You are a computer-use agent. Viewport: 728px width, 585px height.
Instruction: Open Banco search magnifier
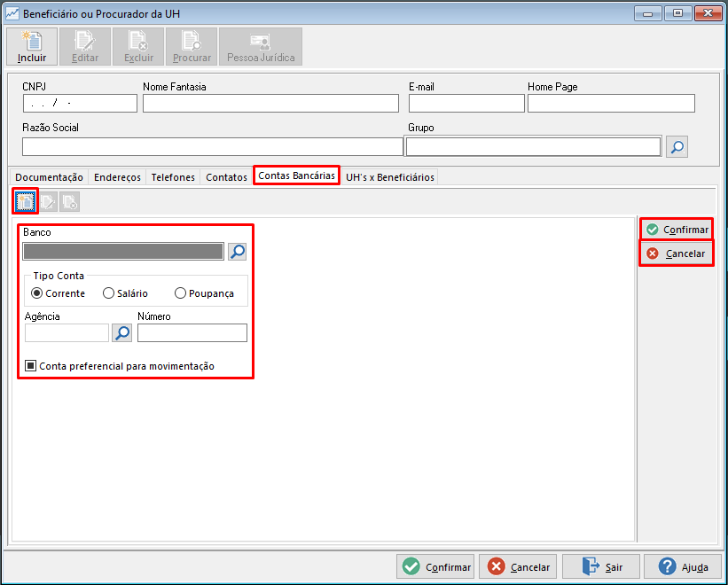tap(238, 252)
